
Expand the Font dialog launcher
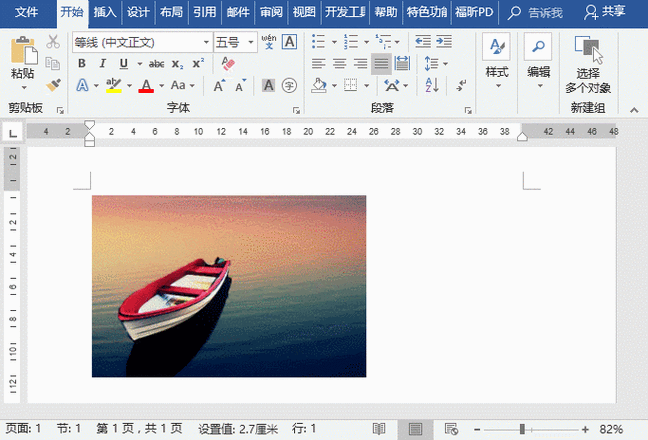tap(296, 110)
